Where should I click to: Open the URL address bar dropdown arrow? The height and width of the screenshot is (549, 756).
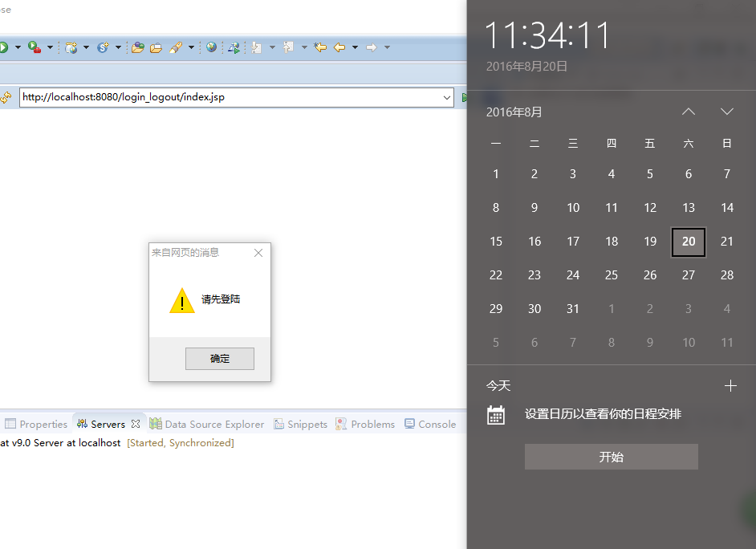[x=447, y=98]
